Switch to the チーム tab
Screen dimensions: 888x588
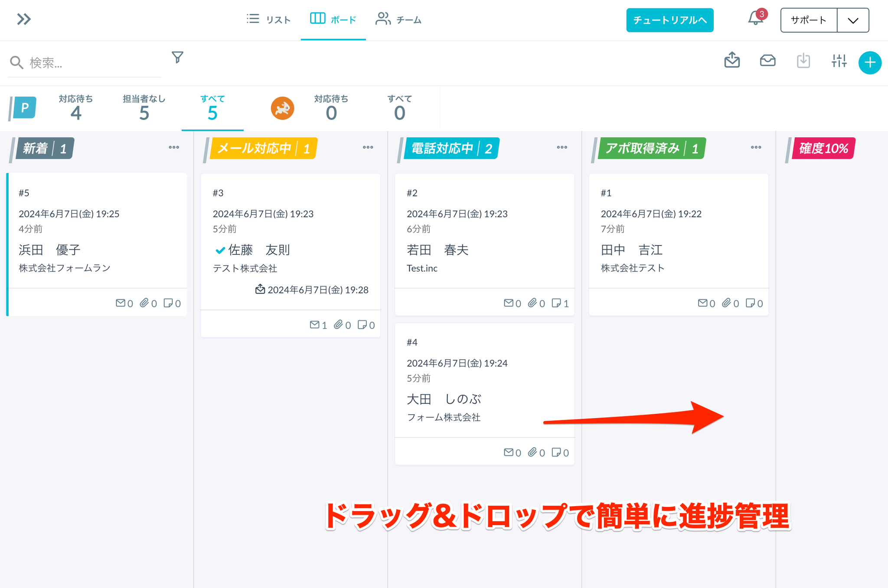pos(399,19)
